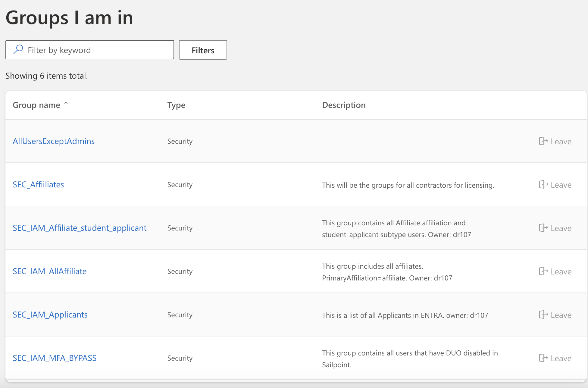Click Leave icon for SEC_IAM_MFA_BYPASS
The image size is (588, 388).
pos(543,358)
